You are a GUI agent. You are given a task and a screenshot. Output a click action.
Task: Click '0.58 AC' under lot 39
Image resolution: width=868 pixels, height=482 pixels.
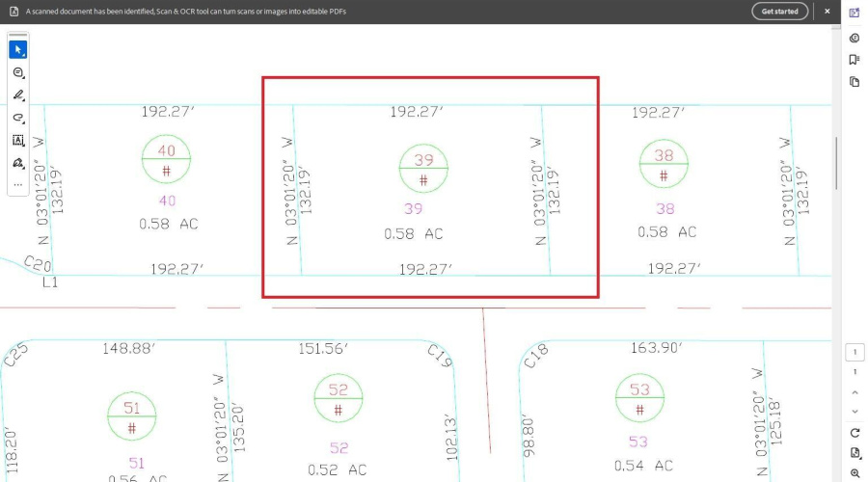pos(414,233)
